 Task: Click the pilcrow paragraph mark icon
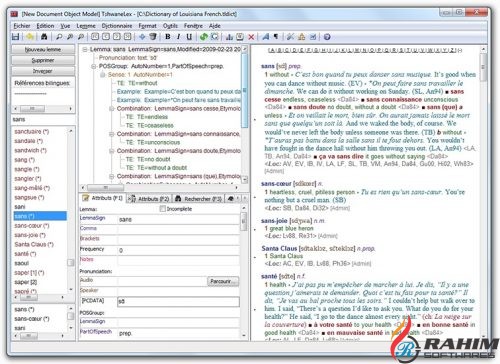coord(276,37)
